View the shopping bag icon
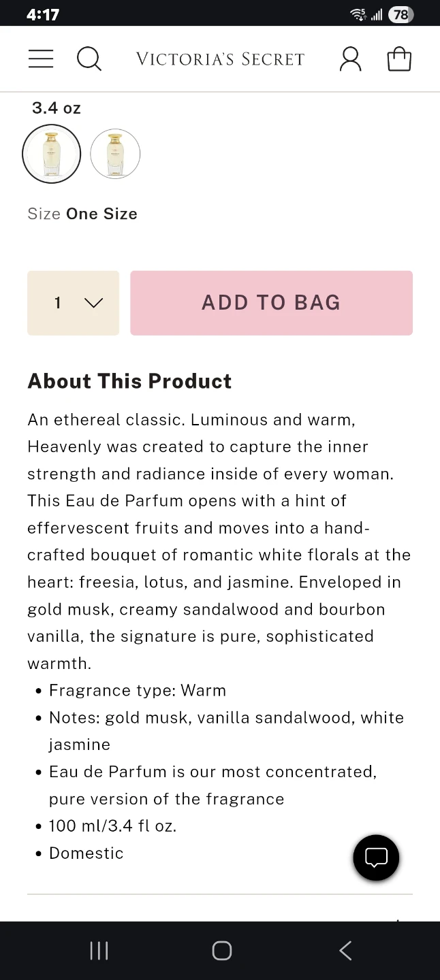440x980 pixels. tap(399, 59)
